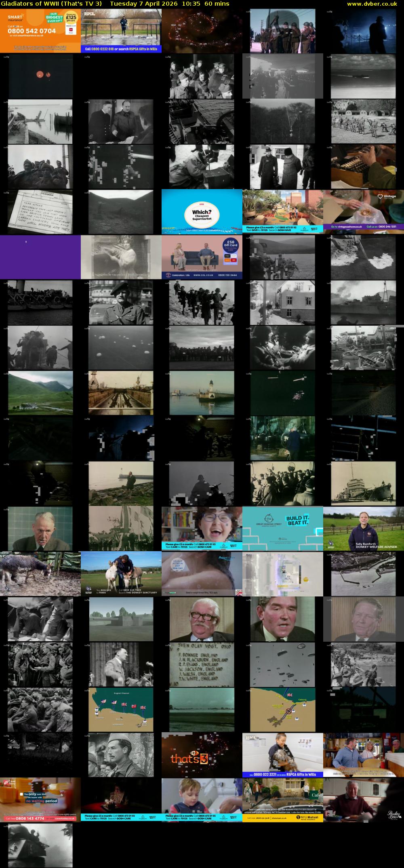Open the English Channel flags map thumbnail

click(x=121, y=709)
